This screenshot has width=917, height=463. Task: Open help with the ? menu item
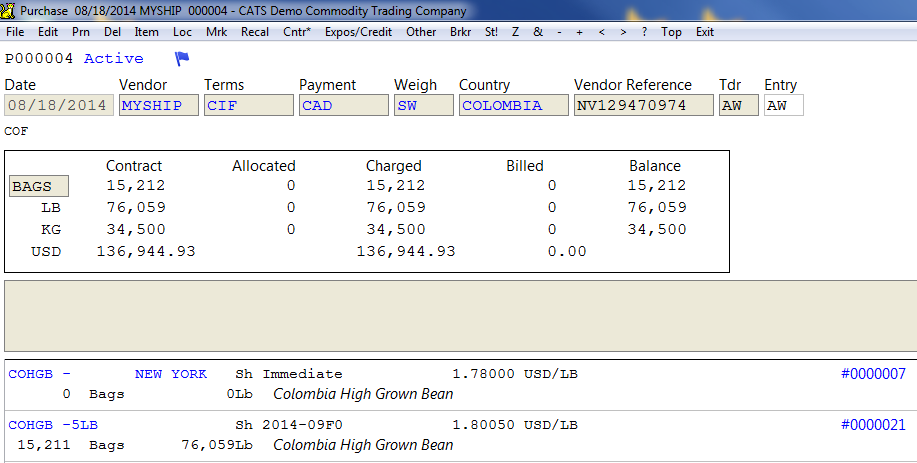coord(644,32)
